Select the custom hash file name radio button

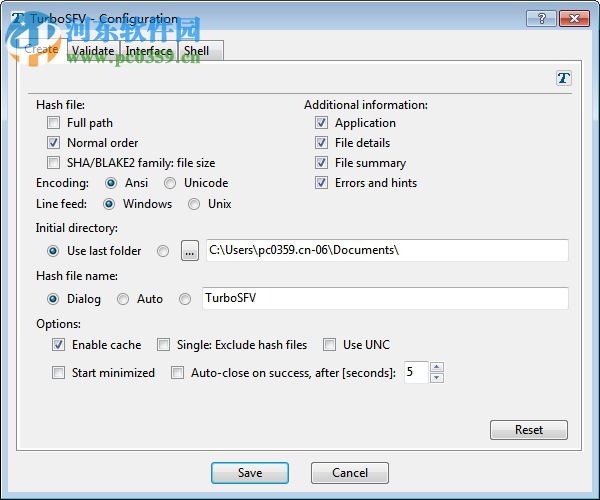pos(185,299)
